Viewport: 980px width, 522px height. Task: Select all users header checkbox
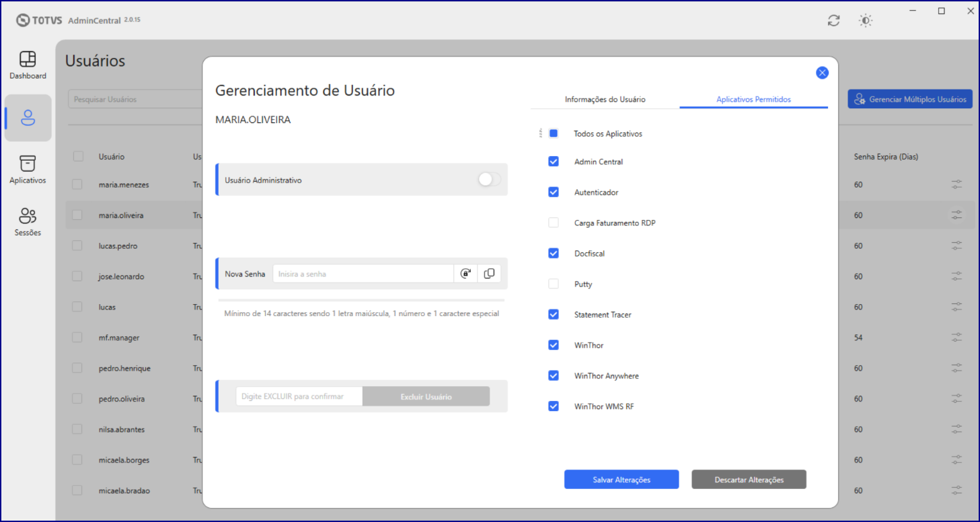tap(78, 156)
